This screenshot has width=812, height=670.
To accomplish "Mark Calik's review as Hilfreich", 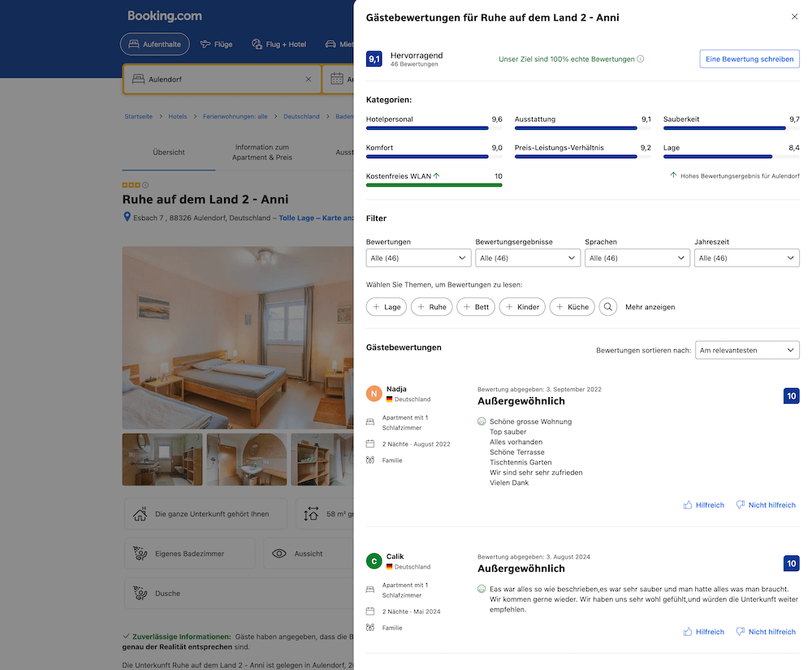I will click(x=703, y=632).
